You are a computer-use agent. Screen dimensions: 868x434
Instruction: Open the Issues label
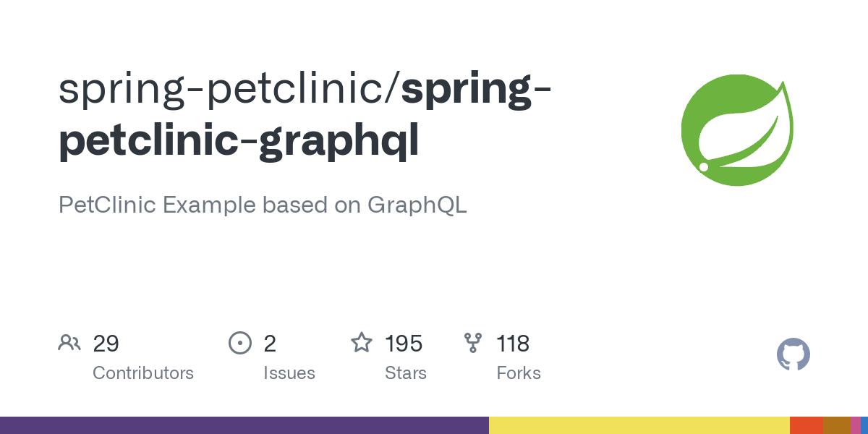[x=289, y=373]
